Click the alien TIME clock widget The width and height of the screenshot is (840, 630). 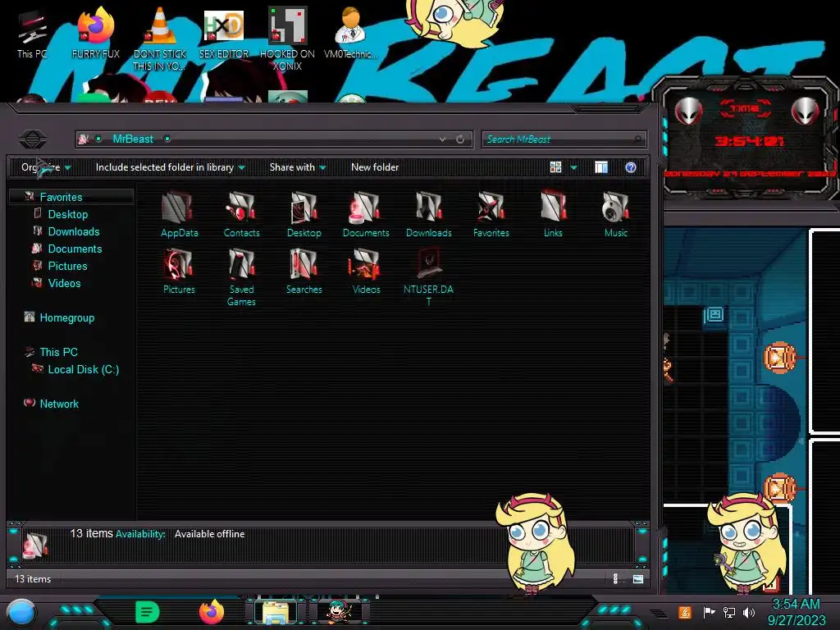[x=747, y=140]
